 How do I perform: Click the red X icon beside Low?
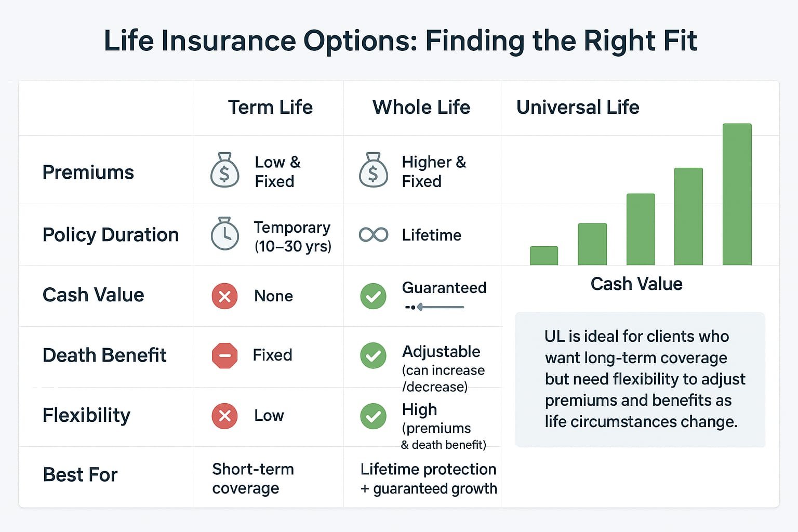coord(224,416)
